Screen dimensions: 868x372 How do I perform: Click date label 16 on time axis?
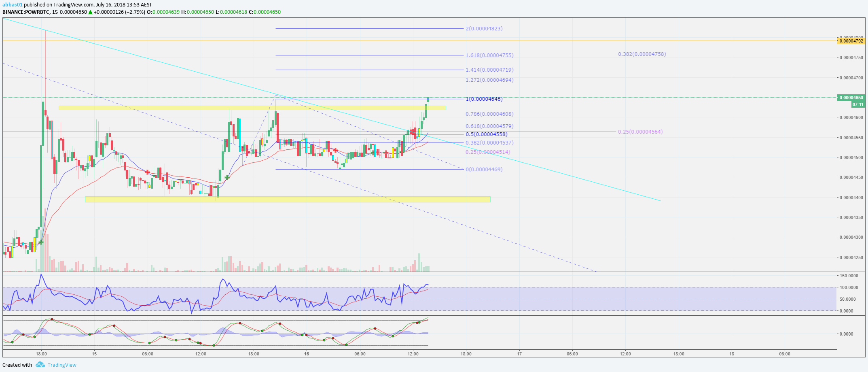(307, 354)
